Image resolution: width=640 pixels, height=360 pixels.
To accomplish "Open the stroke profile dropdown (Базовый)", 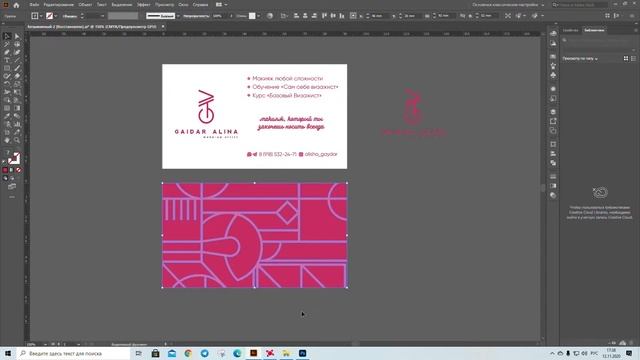I will click(x=178, y=16).
